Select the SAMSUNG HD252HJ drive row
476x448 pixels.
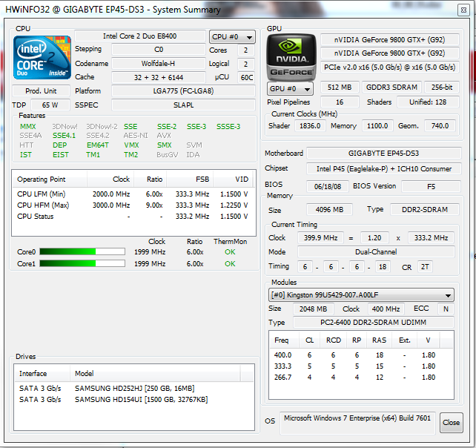(133, 389)
